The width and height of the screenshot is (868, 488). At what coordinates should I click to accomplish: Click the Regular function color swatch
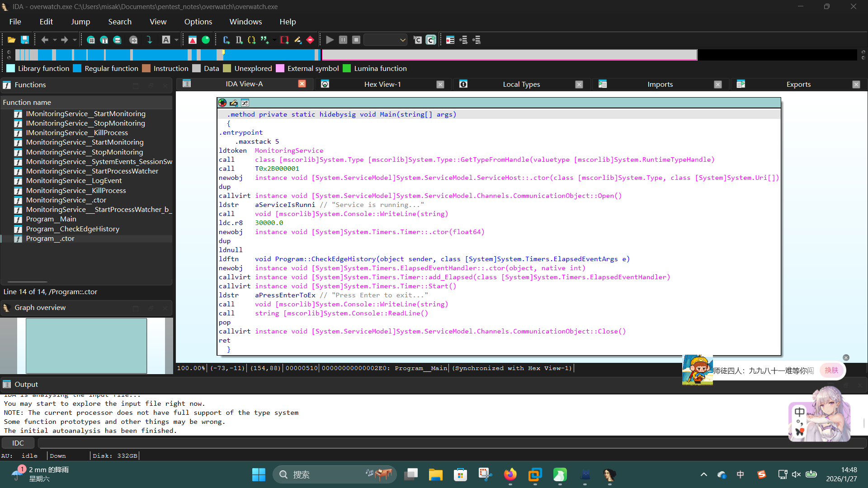[x=77, y=69]
